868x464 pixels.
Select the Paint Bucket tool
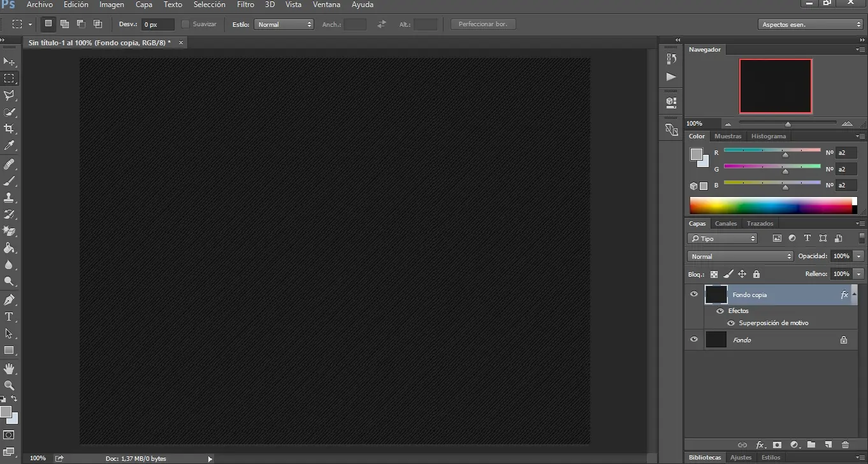click(x=9, y=247)
